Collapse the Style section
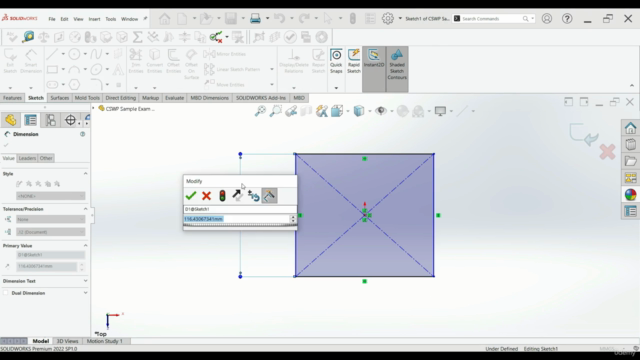The height and width of the screenshot is (360, 640). 85,173
